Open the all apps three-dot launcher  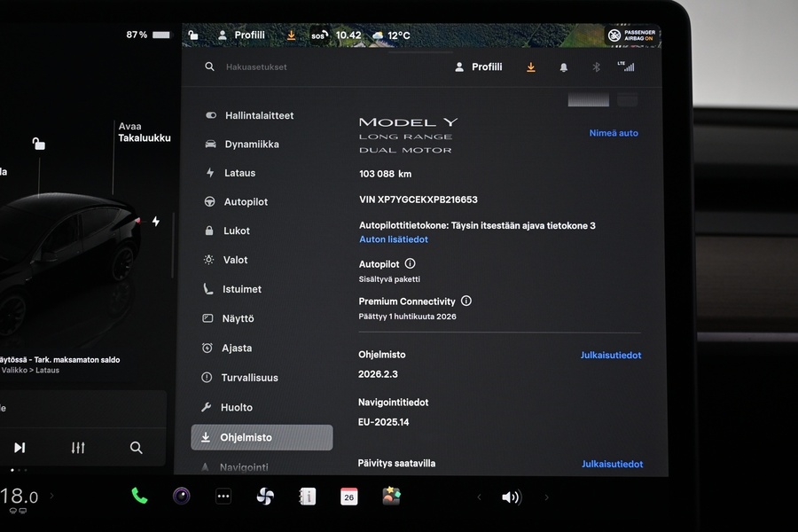pos(223,497)
